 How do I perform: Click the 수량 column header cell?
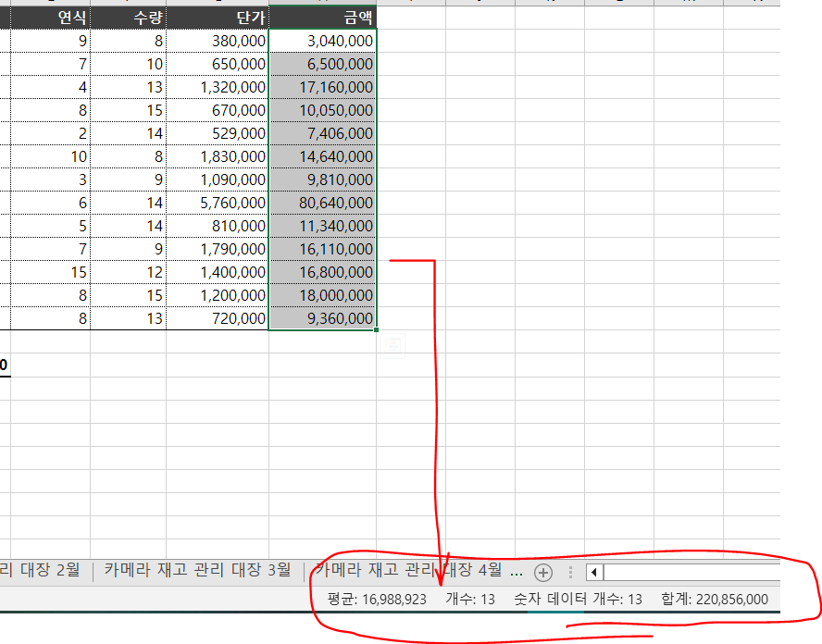pyautogui.click(x=129, y=18)
